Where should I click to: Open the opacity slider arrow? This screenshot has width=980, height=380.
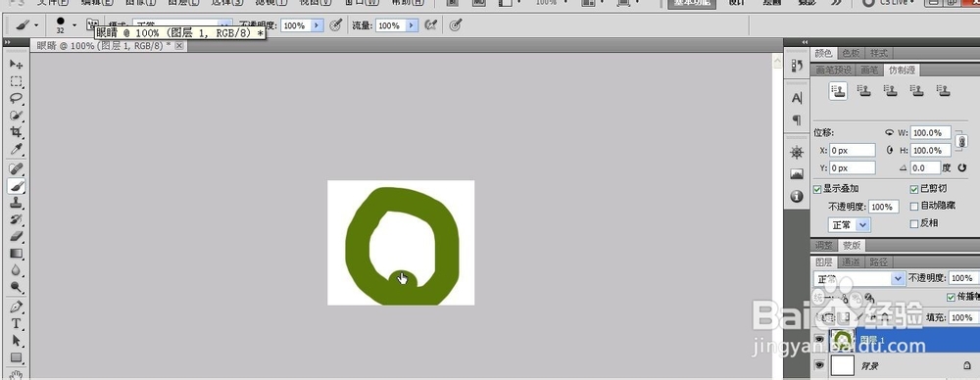317,25
